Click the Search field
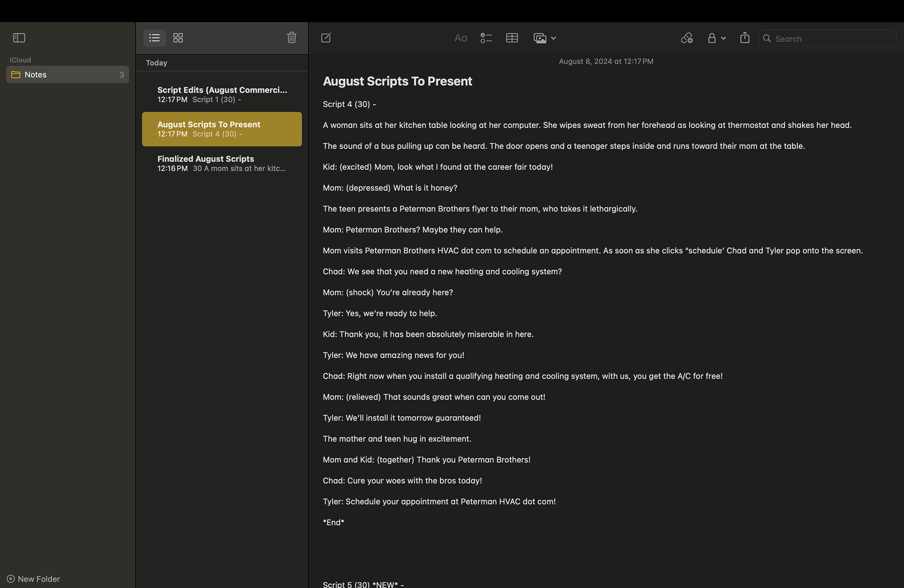The image size is (904, 588). pos(827,39)
